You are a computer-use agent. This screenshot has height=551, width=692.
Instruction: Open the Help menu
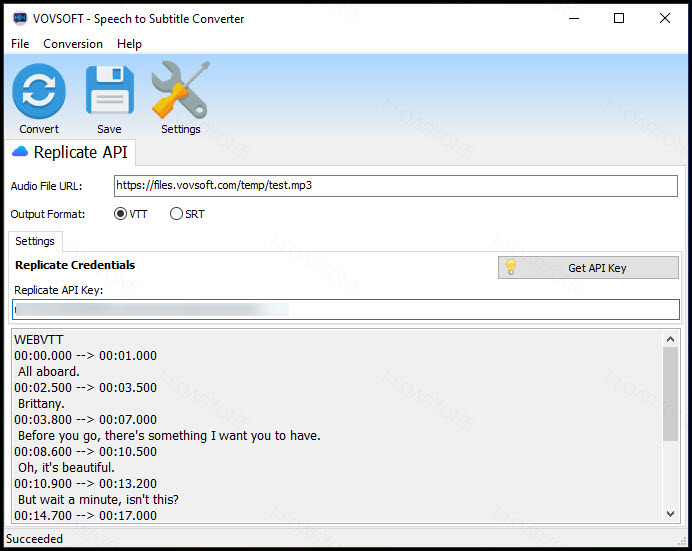pos(129,44)
